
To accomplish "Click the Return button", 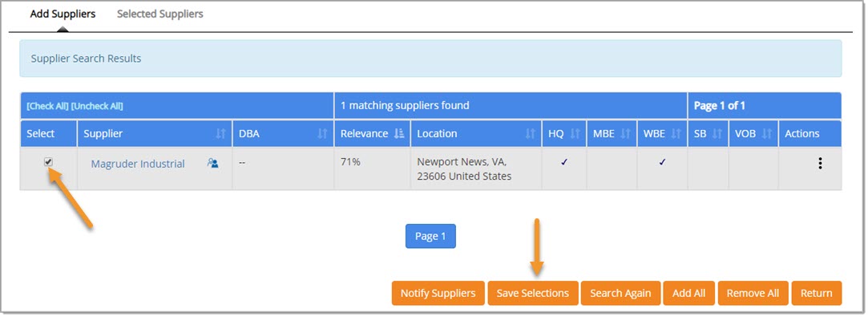I will pos(817,293).
